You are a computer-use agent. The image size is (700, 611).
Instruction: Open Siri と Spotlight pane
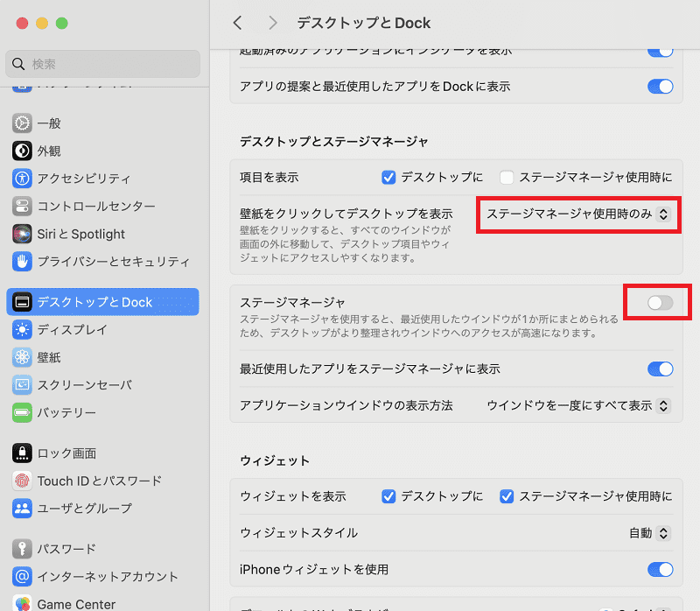point(102,234)
